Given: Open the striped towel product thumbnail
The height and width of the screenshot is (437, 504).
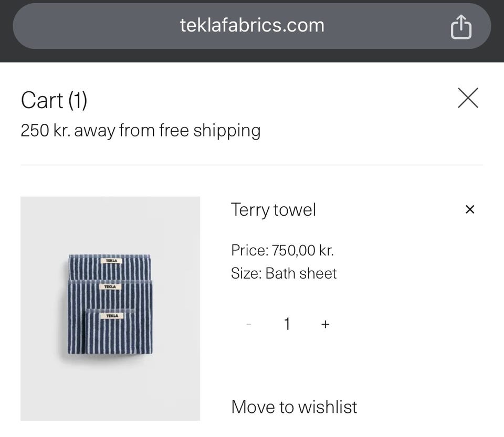Looking at the screenshot, I should 110,308.
